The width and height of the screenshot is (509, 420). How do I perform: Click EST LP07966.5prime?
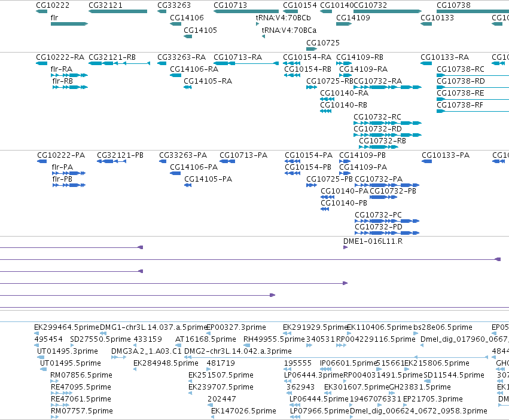pos(320,411)
